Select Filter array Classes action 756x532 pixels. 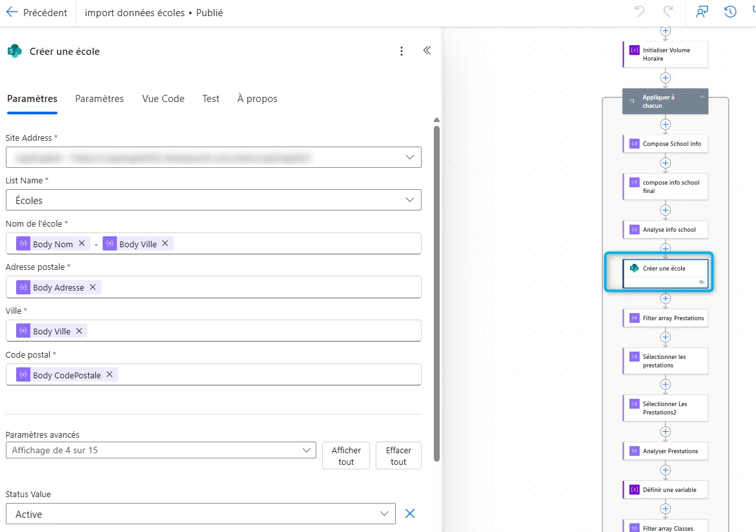click(666, 527)
